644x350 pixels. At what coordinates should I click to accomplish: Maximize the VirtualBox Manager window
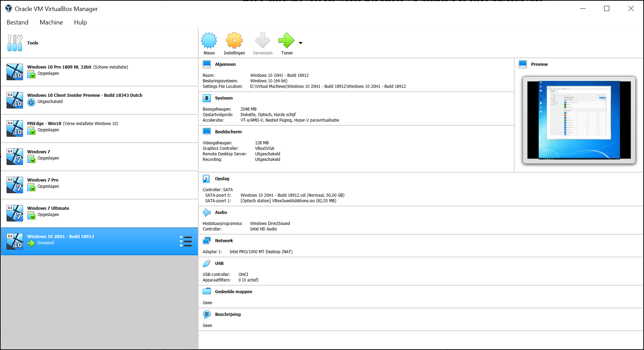tap(606, 9)
